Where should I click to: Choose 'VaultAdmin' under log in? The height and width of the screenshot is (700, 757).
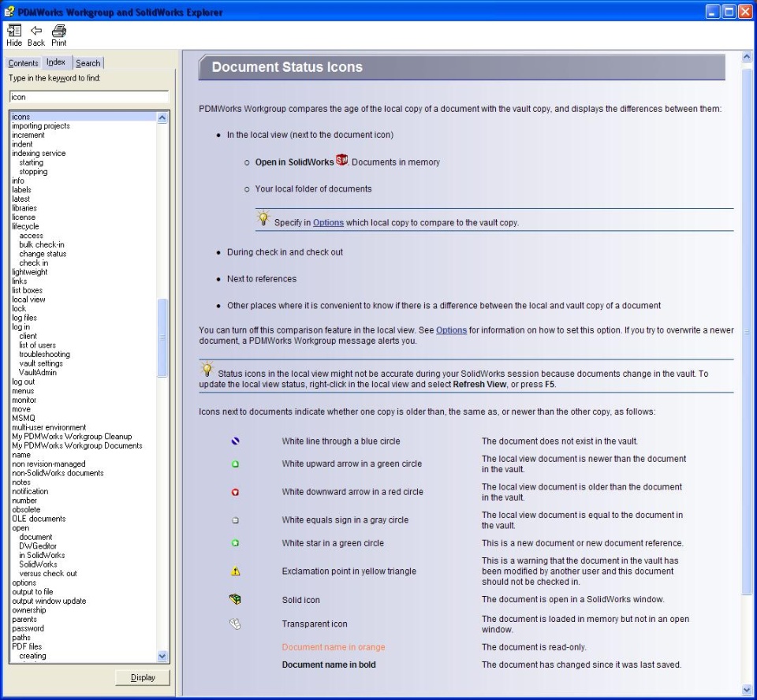(38, 373)
